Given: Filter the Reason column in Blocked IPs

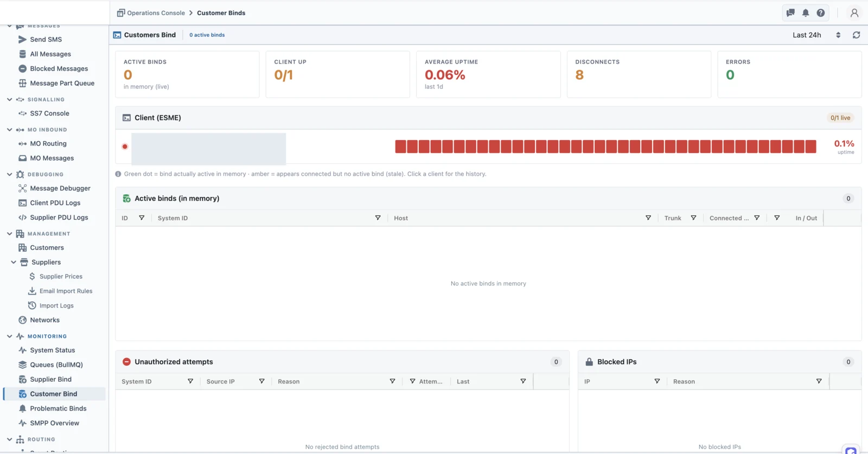Looking at the screenshot, I should (819, 381).
